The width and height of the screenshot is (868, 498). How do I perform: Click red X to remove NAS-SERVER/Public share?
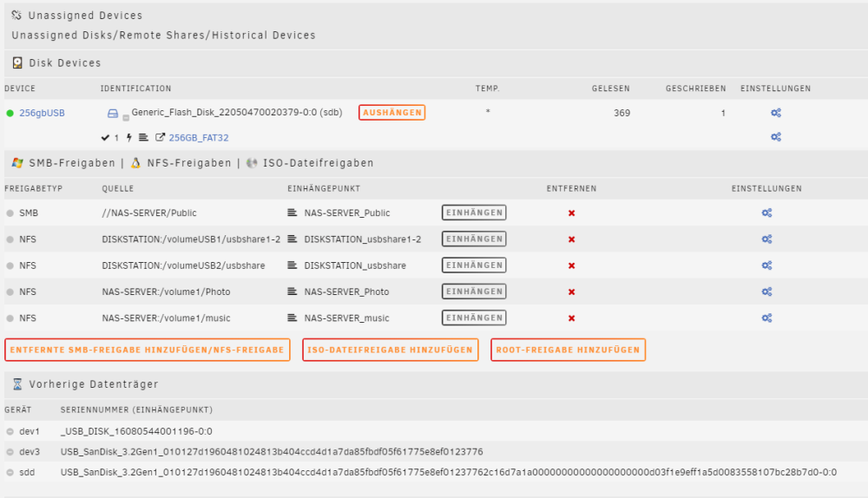coord(571,213)
